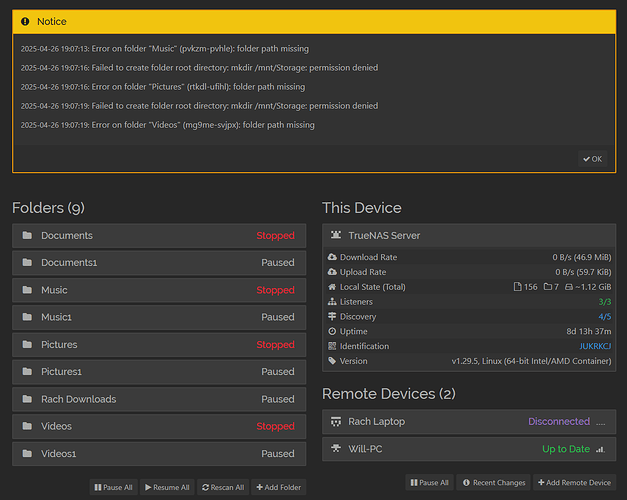Click the uptime value 8d 13h 37m
Image resolution: width=627 pixels, height=500 pixels.
tap(589, 331)
